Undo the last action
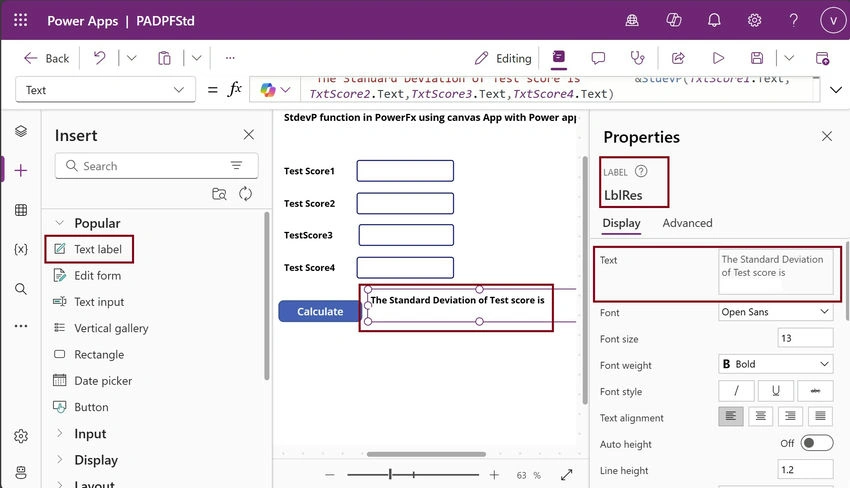Screen dimensions: 850x488 (x=99, y=57)
